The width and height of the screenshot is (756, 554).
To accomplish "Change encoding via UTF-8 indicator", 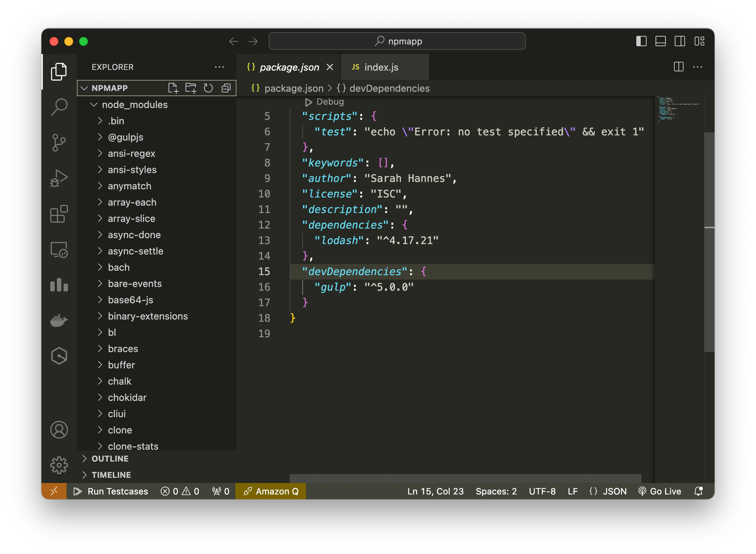I will coord(542,491).
